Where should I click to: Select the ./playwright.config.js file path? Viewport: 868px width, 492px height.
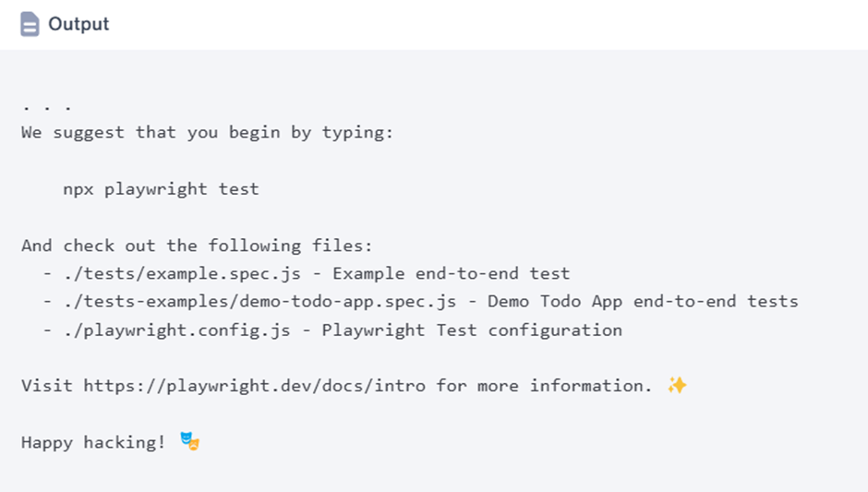pos(175,330)
